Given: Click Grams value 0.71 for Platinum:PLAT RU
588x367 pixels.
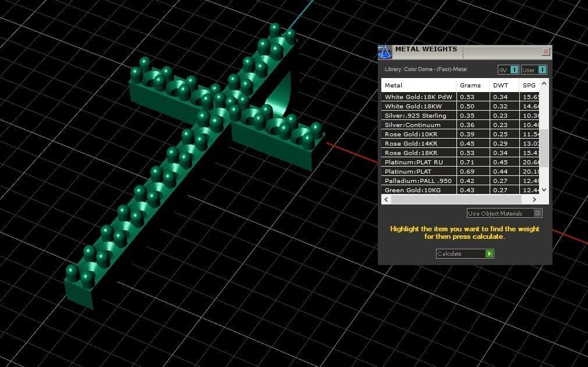Looking at the screenshot, I should tap(467, 162).
